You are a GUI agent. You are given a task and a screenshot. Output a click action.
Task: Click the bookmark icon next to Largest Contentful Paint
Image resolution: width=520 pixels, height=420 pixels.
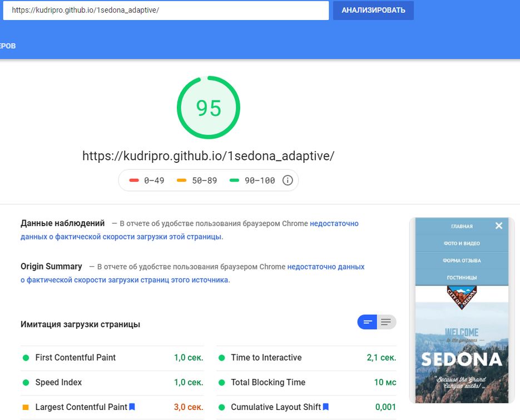132,407
